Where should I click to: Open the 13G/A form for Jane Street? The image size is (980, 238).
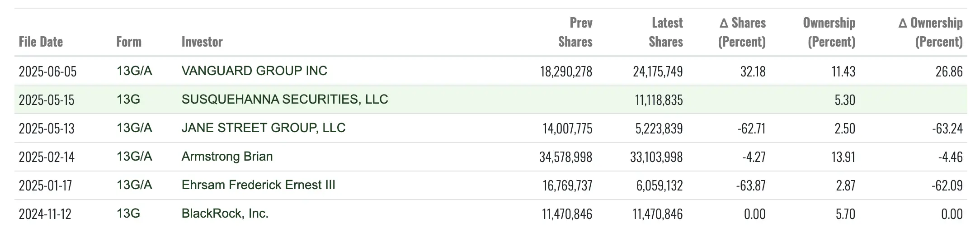coord(134,128)
